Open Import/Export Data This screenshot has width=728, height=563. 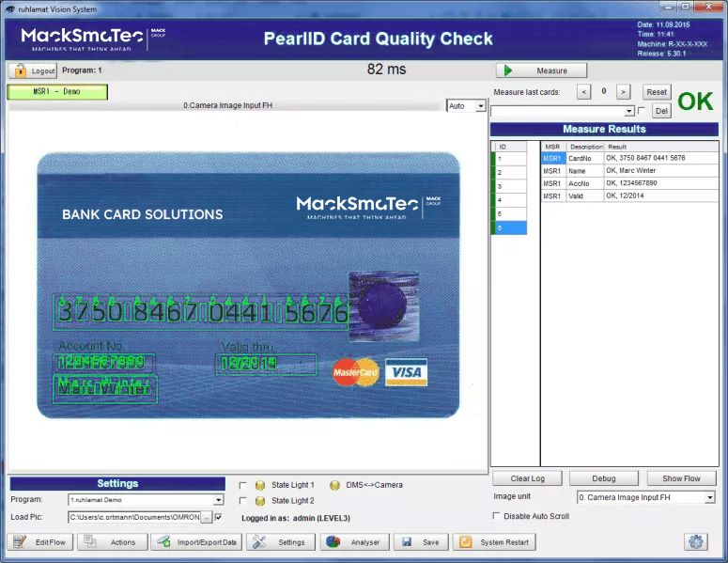[196, 542]
